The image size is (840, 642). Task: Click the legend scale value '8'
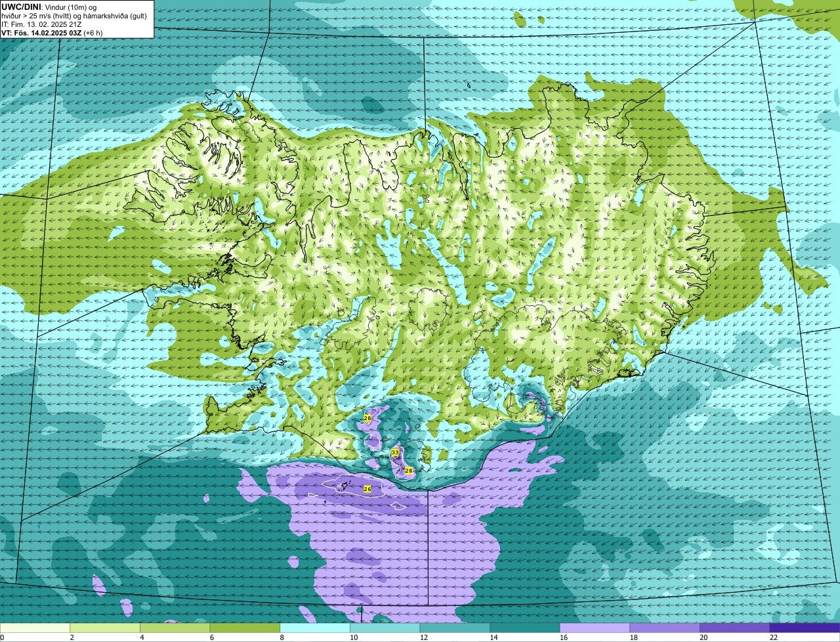tap(281, 637)
